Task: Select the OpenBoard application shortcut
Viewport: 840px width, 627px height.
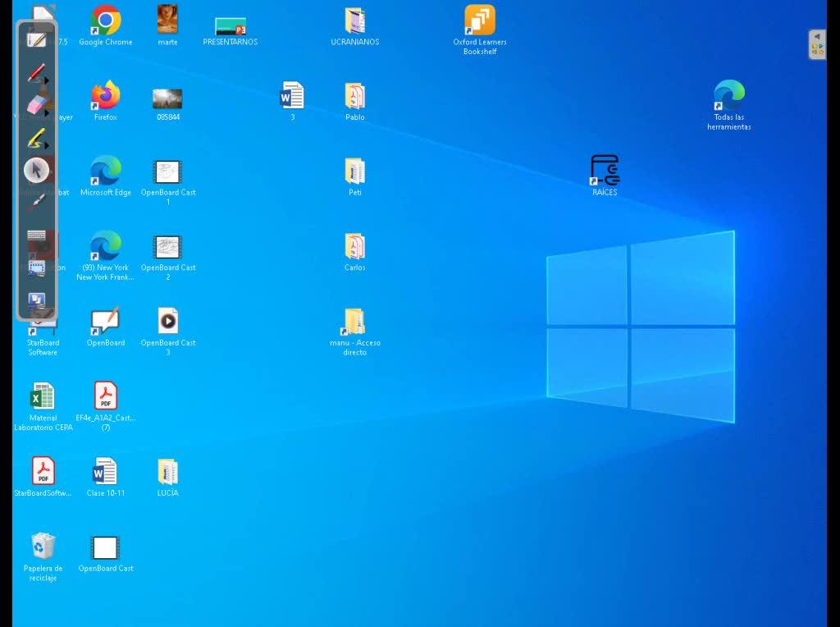Action: pyautogui.click(x=106, y=327)
